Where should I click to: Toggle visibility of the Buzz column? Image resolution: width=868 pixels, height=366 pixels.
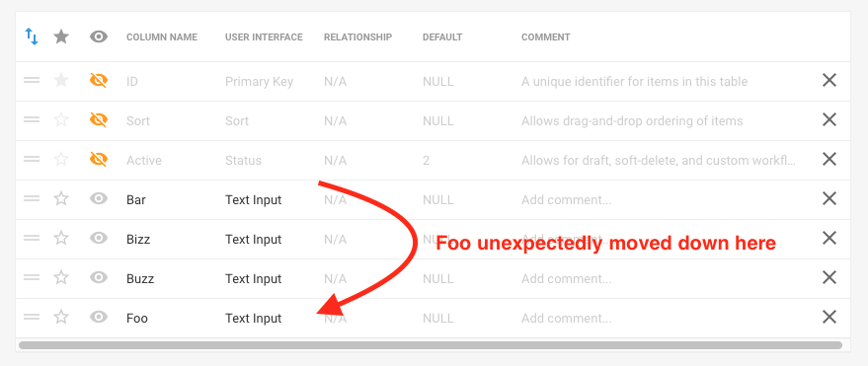point(99,277)
